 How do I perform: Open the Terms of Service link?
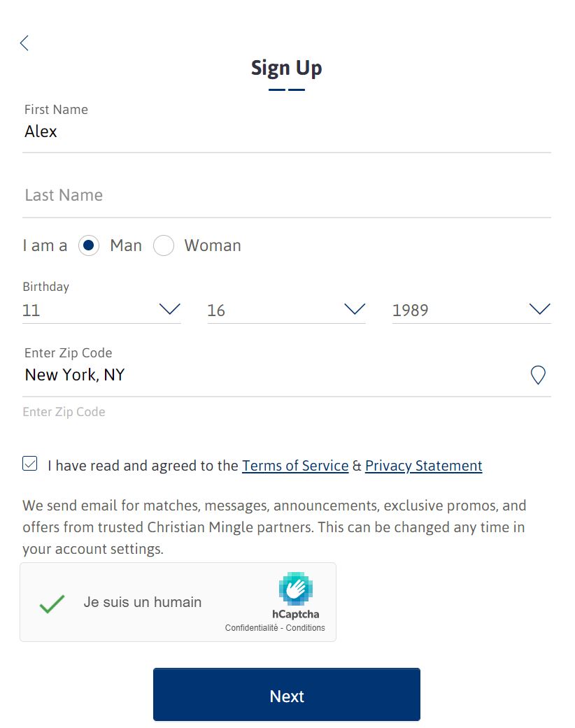(x=295, y=466)
